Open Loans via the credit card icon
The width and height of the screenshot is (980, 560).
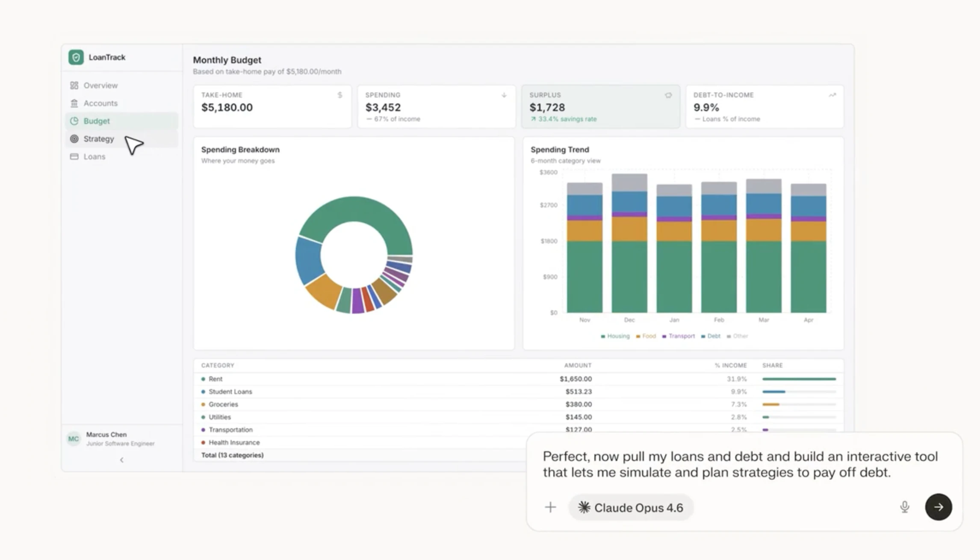pyautogui.click(x=74, y=156)
